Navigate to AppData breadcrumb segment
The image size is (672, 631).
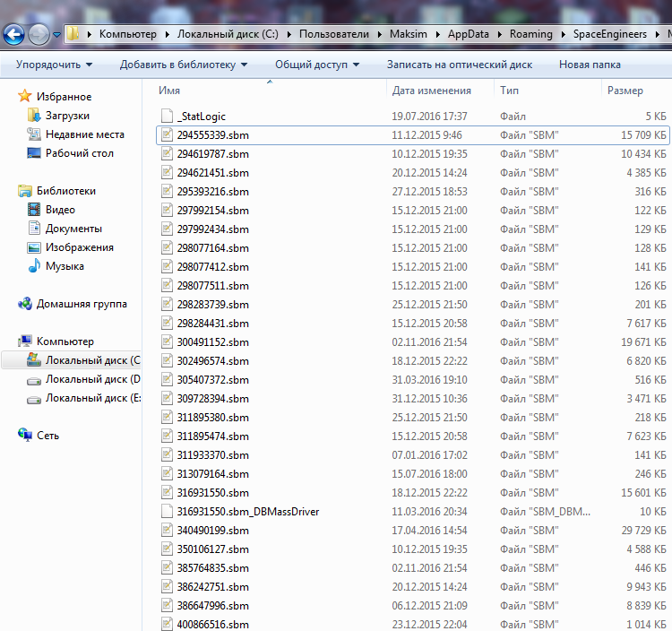click(x=469, y=34)
